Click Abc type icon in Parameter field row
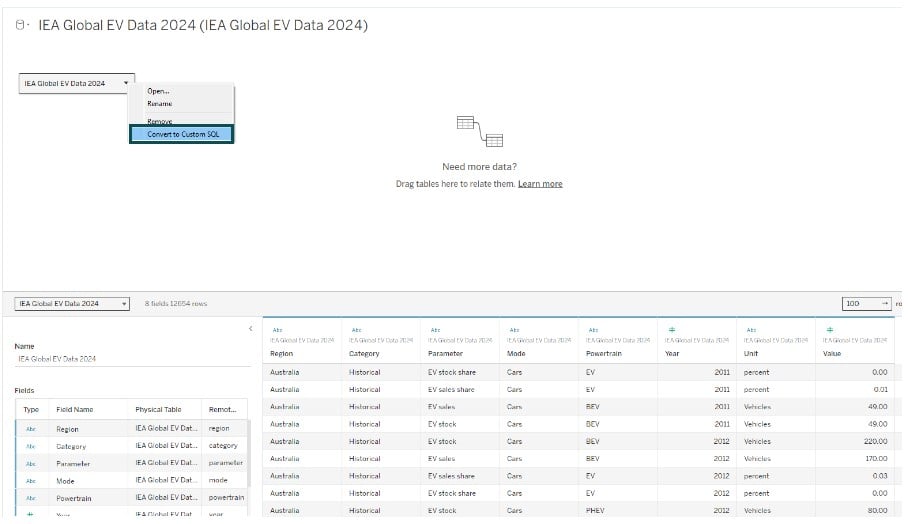 [31, 464]
